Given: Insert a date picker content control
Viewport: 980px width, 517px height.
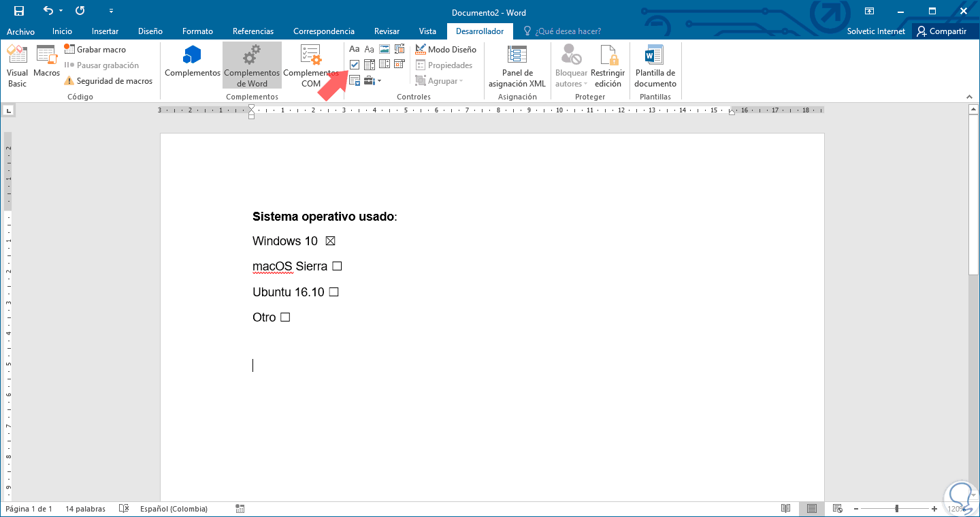Looking at the screenshot, I should pos(399,65).
